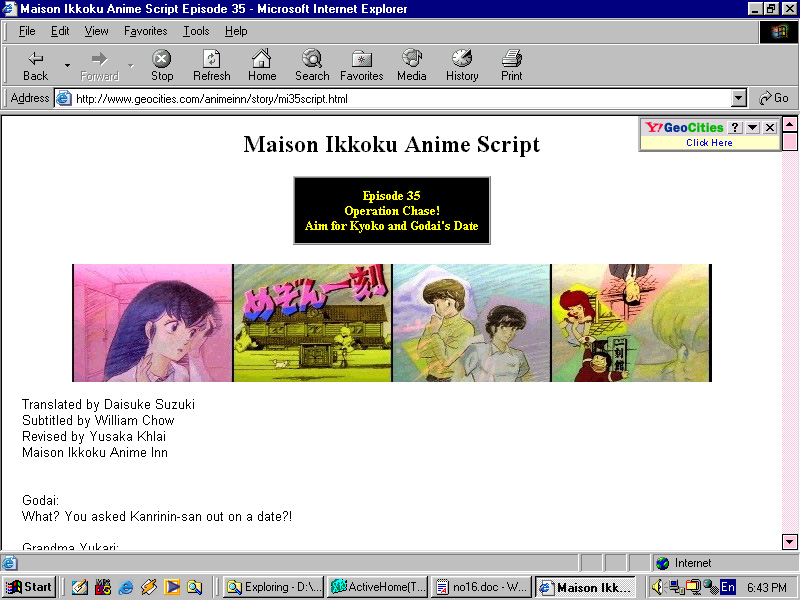Switch to the Exploring D:\ taskbar window
The image size is (800, 600).
click(274, 587)
